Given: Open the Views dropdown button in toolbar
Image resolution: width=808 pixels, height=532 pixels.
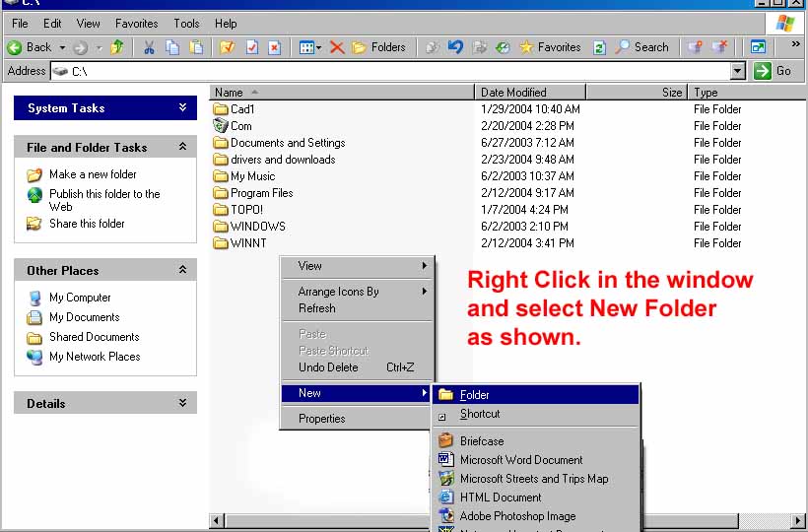Looking at the screenshot, I should (x=309, y=47).
